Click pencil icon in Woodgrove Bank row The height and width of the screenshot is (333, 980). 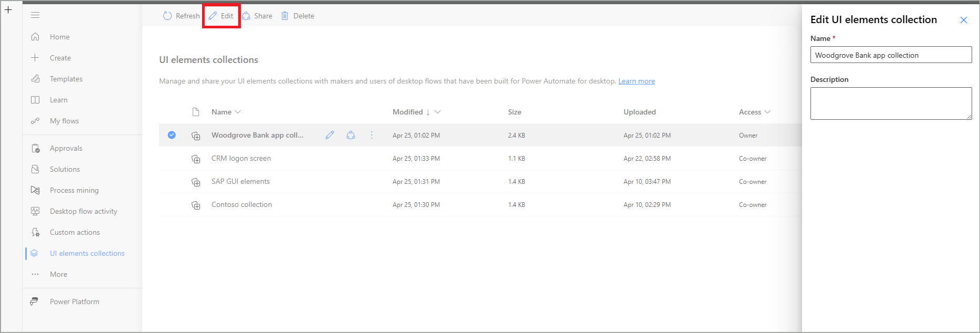point(330,135)
